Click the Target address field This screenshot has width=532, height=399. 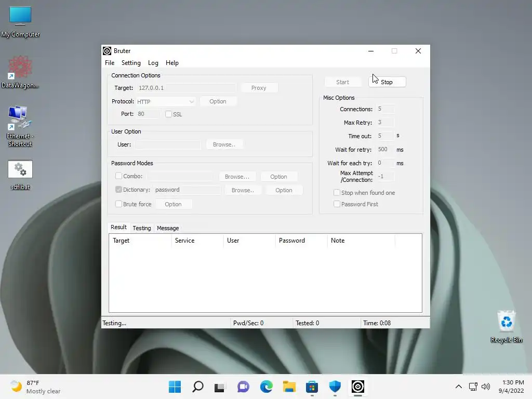[x=187, y=88]
